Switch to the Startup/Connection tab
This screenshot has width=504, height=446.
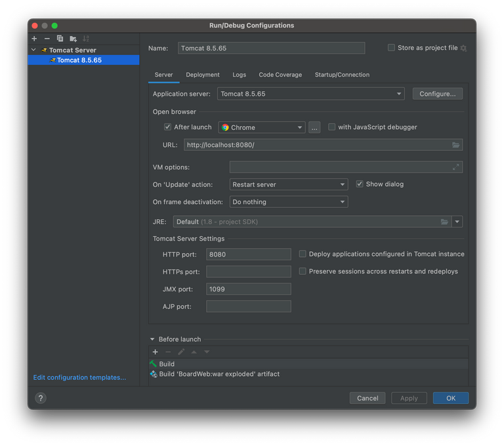(x=342, y=75)
